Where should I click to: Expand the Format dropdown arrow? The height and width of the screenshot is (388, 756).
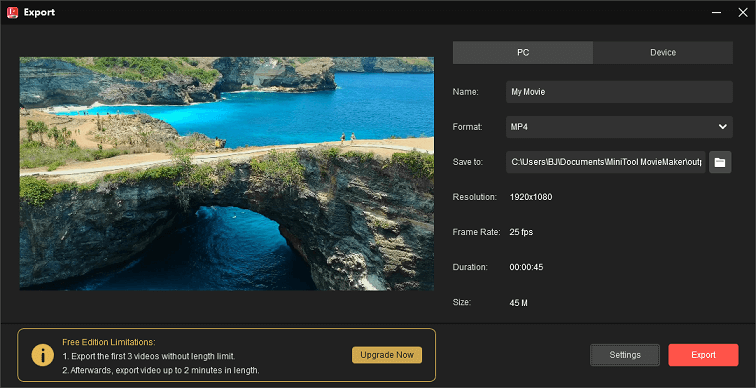point(722,127)
